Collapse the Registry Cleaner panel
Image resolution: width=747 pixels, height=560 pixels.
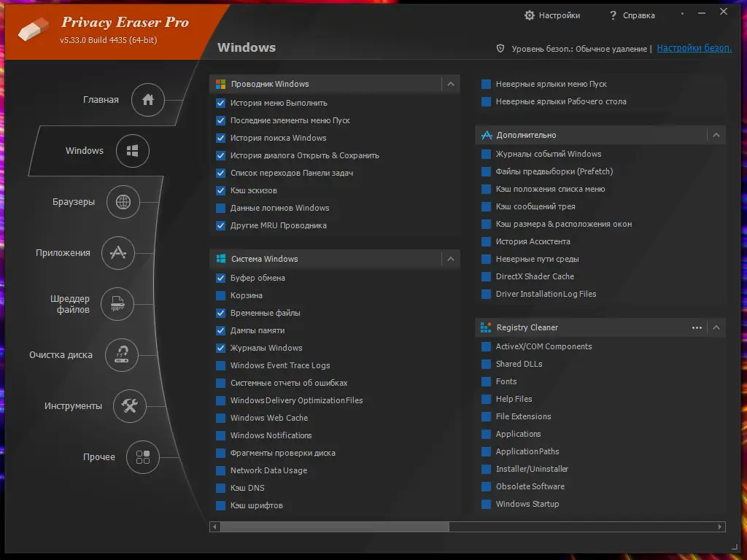point(716,327)
